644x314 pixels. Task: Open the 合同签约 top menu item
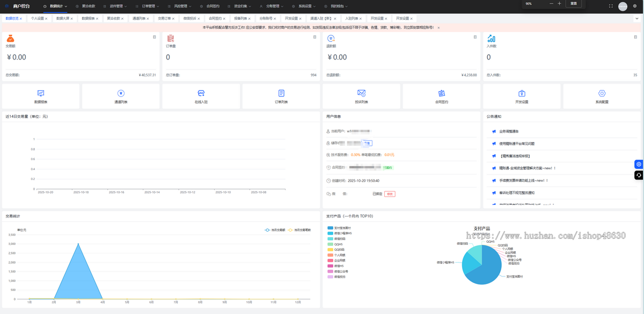(210, 6)
